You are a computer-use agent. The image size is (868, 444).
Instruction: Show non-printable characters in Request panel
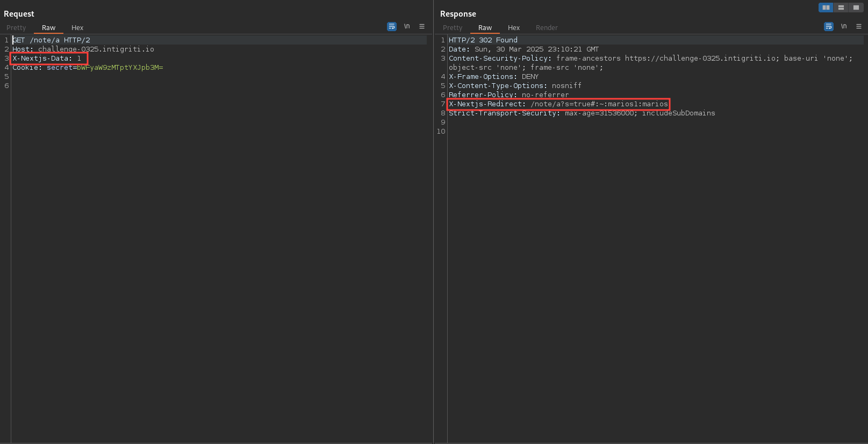pos(407,26)
